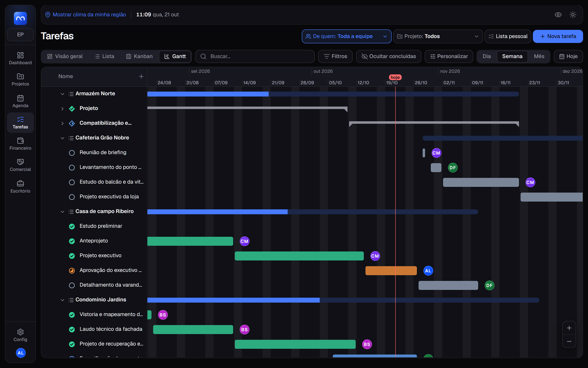Add a column with the plus icon beside Nome
This screenshot has height=368, width=588.
click(x=141, y=76)
